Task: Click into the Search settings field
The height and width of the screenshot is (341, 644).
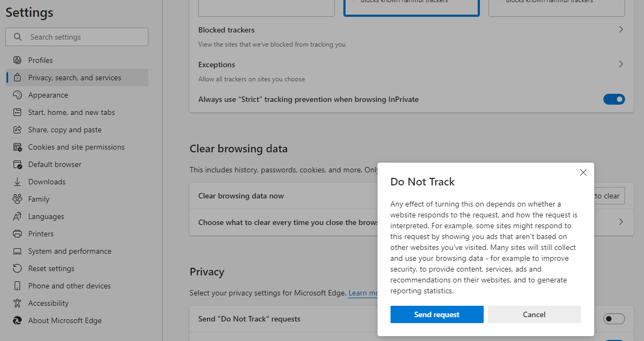Action: (77, 37)
